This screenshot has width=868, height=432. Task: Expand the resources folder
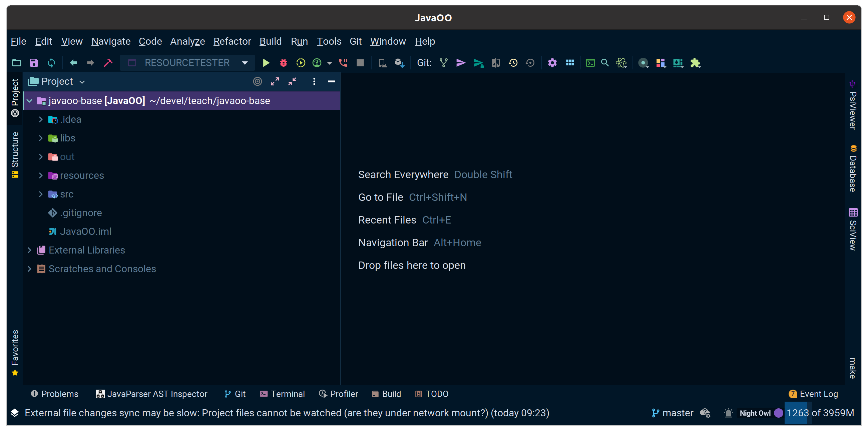41,175
